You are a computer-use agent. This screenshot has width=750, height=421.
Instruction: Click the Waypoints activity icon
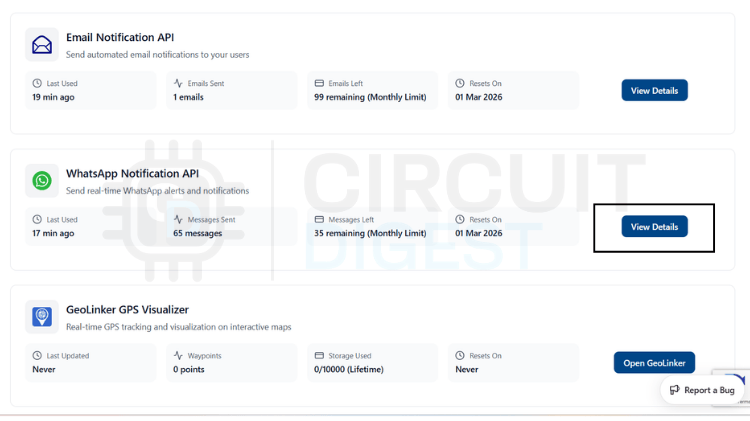click(x=178, y=355)
